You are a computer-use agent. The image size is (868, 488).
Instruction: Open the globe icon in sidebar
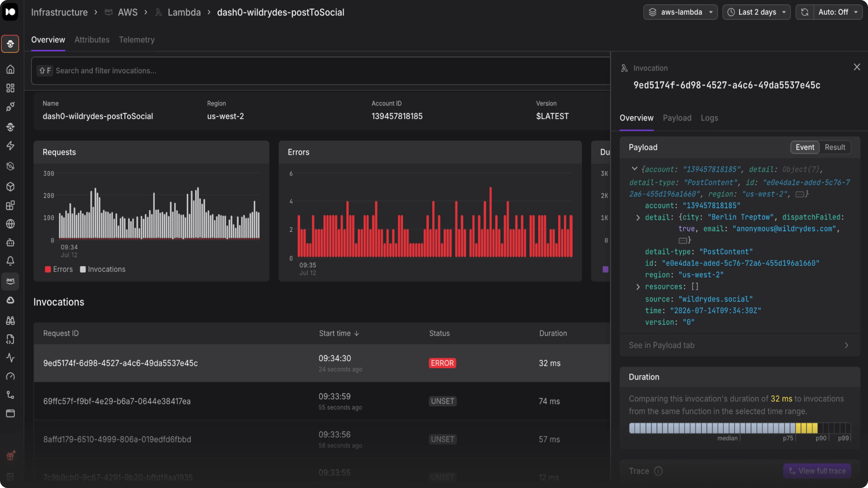pyautogui.click(x=10, y=224)
